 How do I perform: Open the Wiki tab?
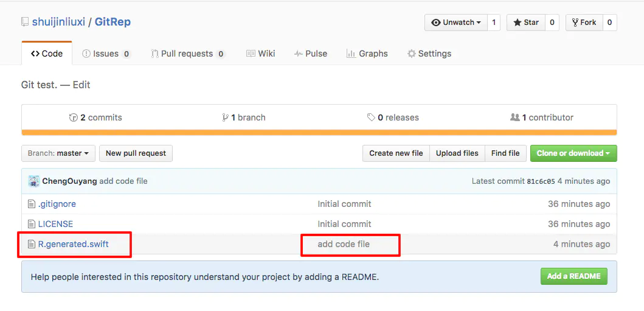[260, 54]
